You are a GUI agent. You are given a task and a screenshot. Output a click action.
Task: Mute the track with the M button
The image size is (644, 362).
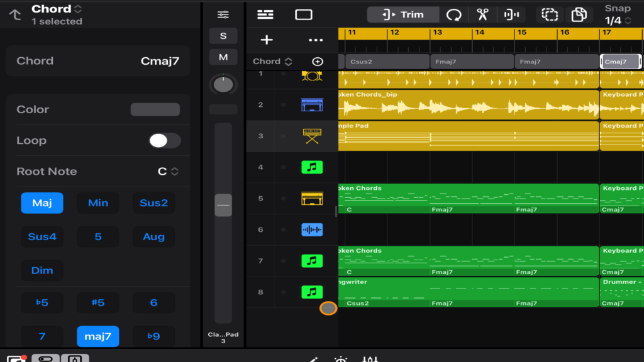coord(223,57)
